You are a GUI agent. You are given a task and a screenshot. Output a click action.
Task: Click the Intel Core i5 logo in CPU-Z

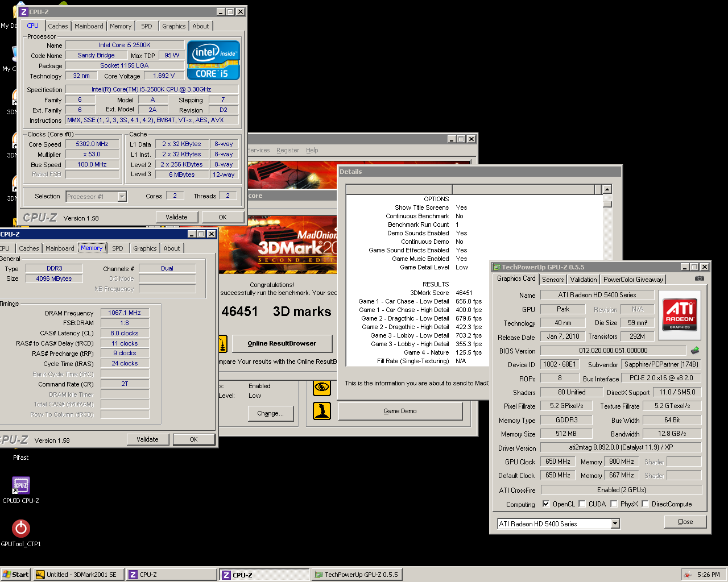pyautogui.click(x=213, y=60)
